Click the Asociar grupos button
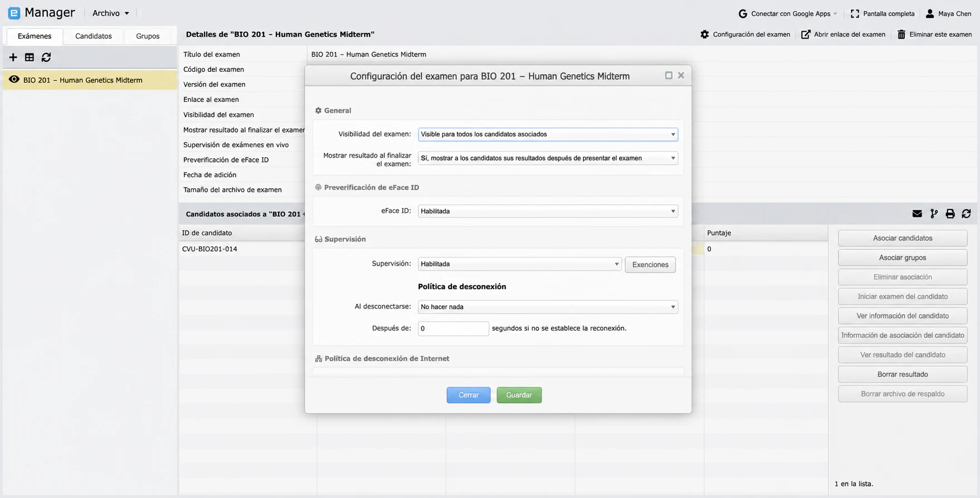 point(903,257)
